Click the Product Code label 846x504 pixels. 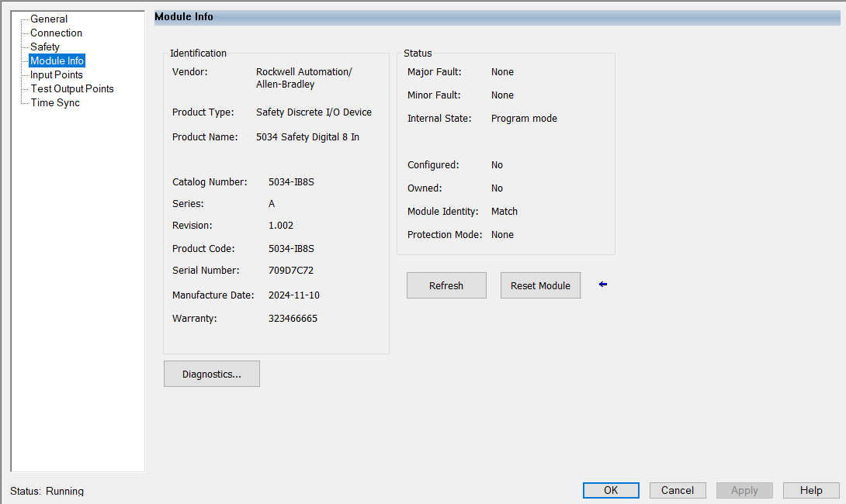click(203, 249)
